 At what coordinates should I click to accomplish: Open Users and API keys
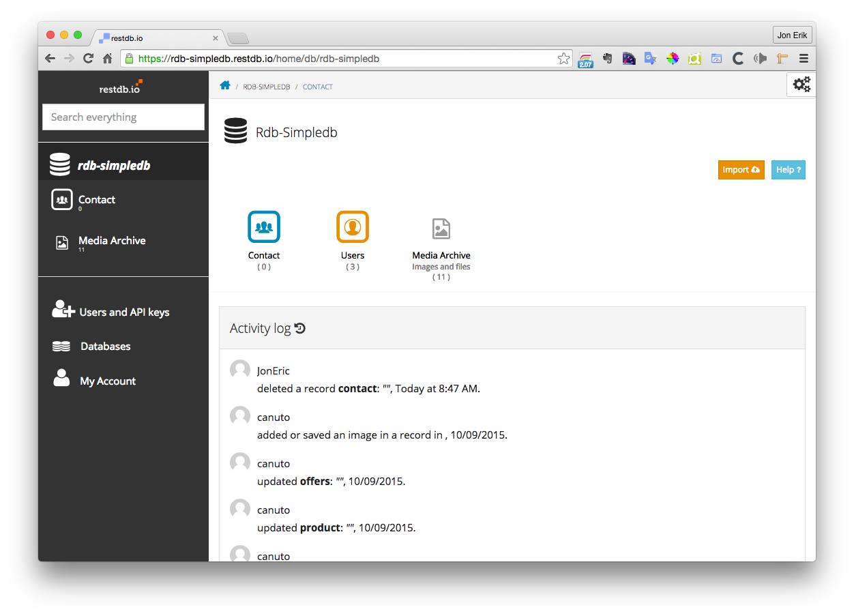(x=123, y=312)
